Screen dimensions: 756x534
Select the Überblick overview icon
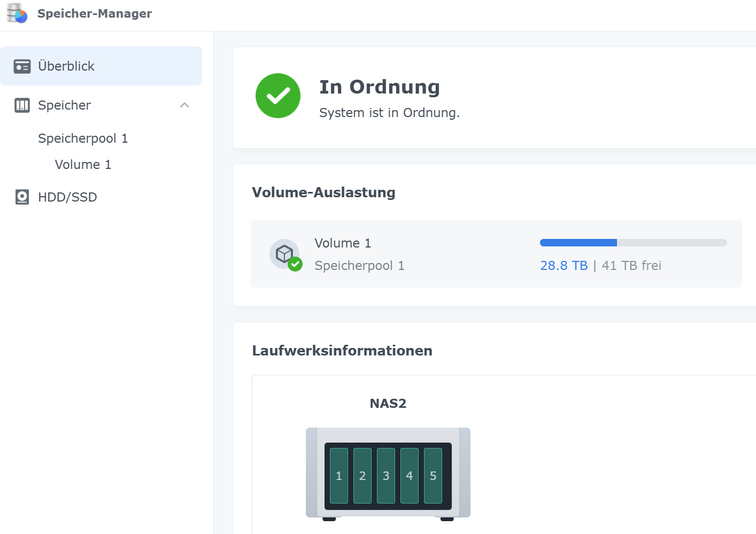click(22, 66)
